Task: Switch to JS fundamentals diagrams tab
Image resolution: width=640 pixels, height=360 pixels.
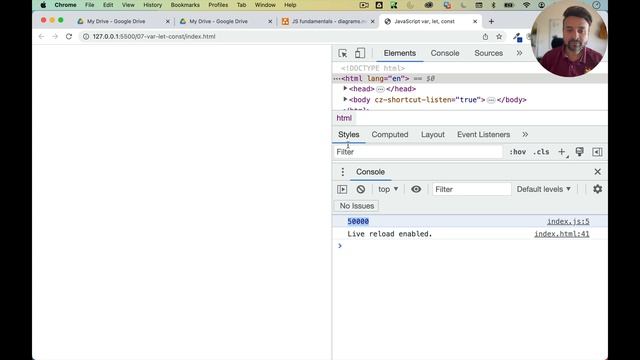Action: click(329, 21)
